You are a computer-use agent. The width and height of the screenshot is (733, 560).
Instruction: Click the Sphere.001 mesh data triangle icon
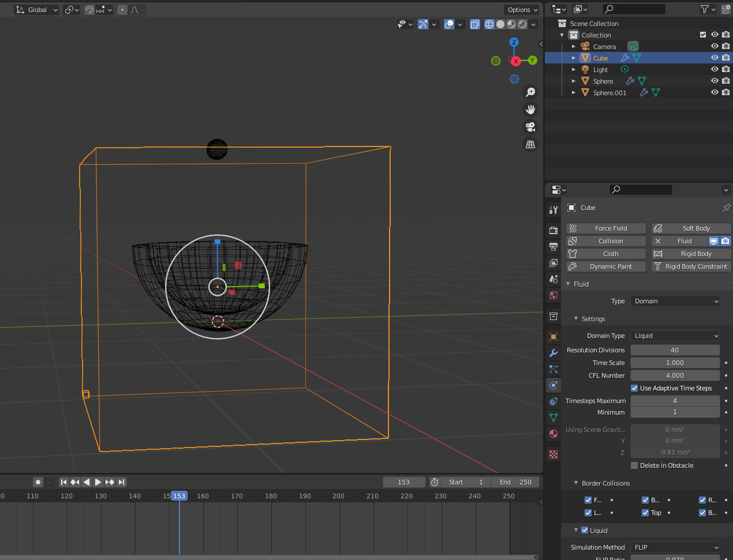tap(656, 92)
